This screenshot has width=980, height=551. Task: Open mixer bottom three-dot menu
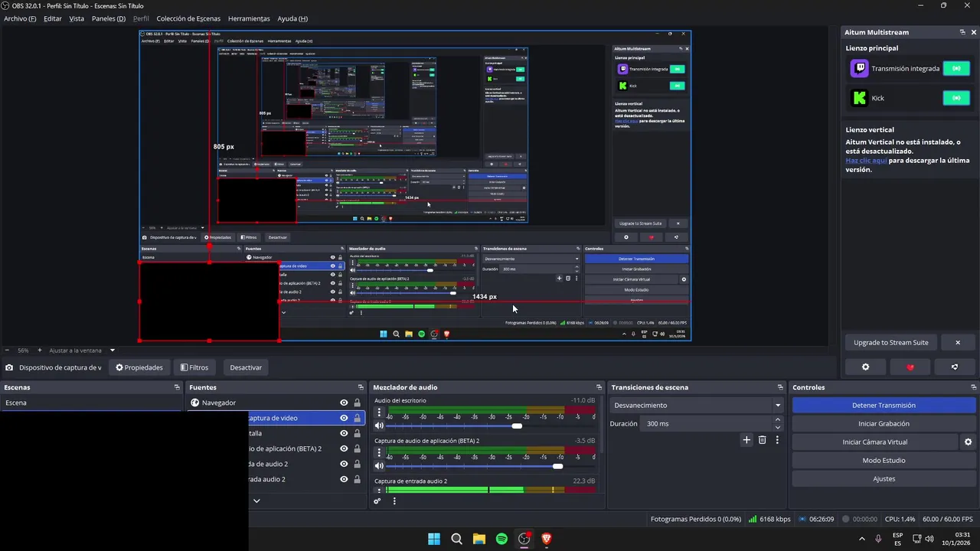[394, 501]
